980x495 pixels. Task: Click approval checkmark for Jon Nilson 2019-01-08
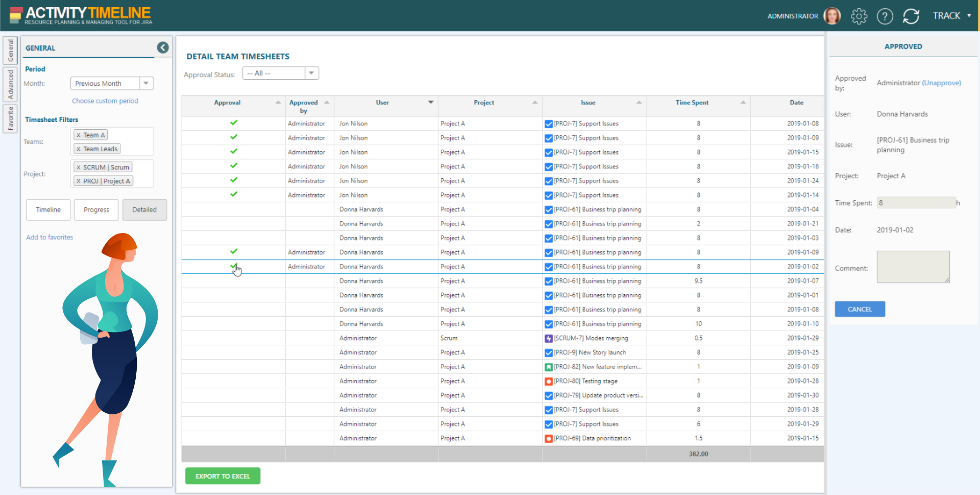click(x=234, y=123)
